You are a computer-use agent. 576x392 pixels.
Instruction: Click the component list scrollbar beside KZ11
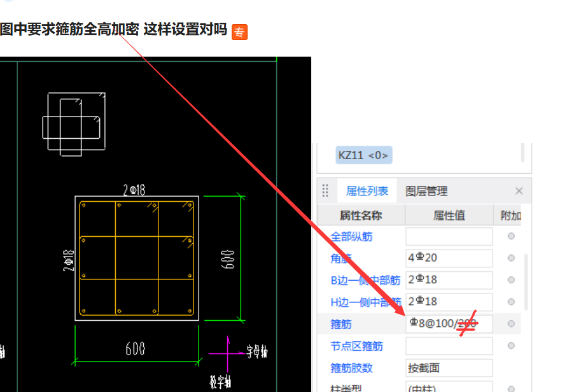(523, 153)
